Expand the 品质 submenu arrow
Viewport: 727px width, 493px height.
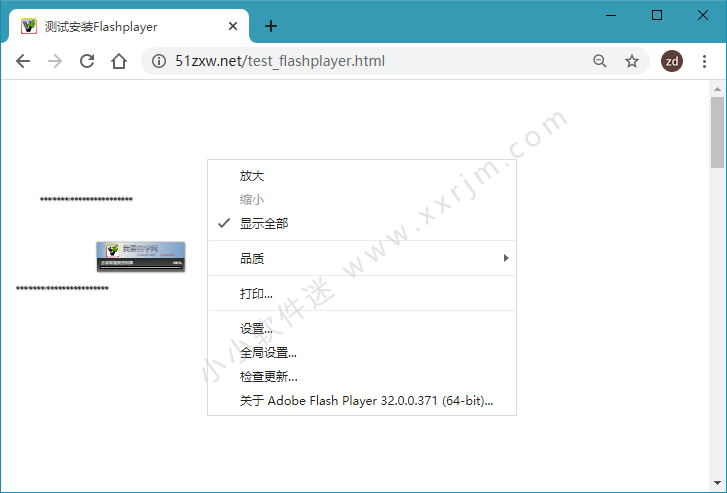(x=506, y=258)
